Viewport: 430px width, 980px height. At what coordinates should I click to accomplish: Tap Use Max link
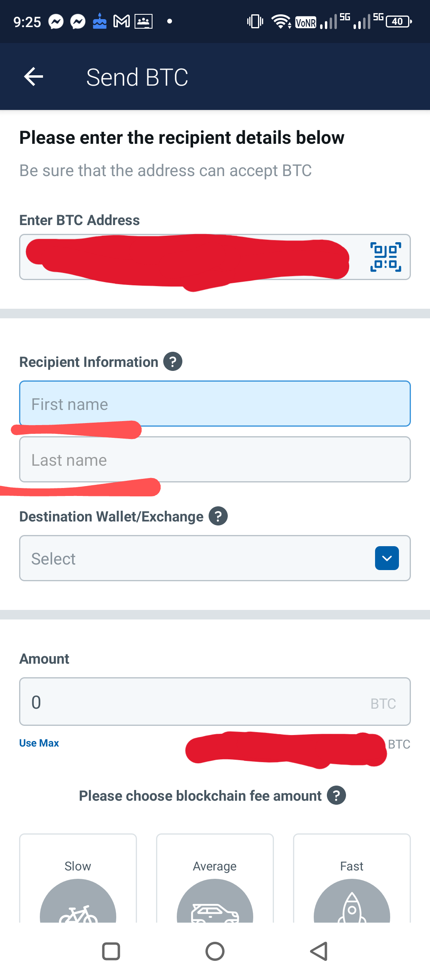point(39,743)
